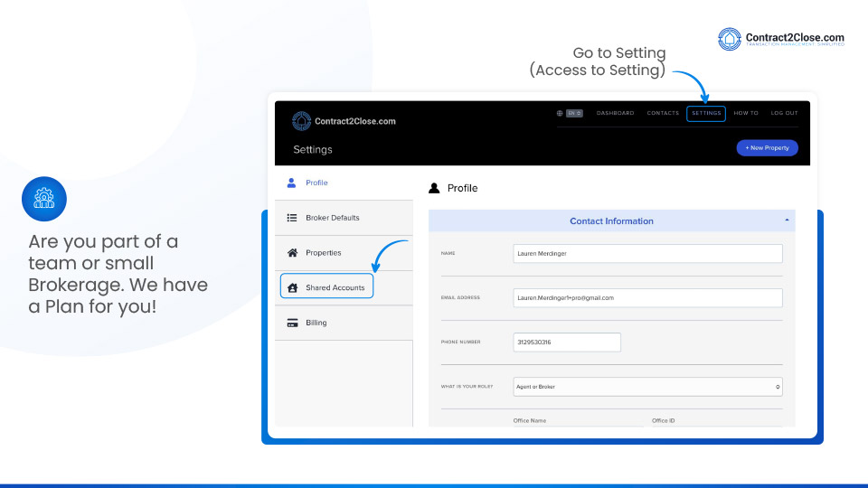Open the How To page
Viewport: 868px width, 488px height.
tap(746, 113)
